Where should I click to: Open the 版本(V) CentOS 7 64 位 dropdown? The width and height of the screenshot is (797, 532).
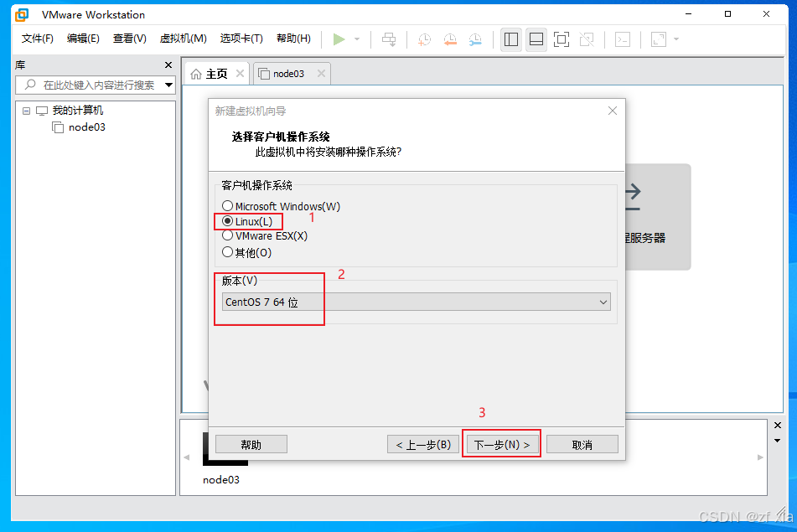pos(417,302)
